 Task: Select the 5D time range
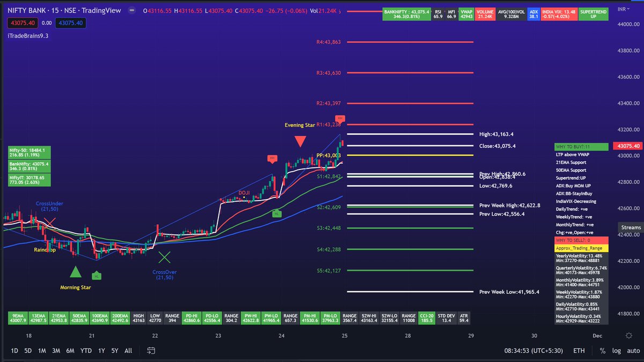[28, 351]
